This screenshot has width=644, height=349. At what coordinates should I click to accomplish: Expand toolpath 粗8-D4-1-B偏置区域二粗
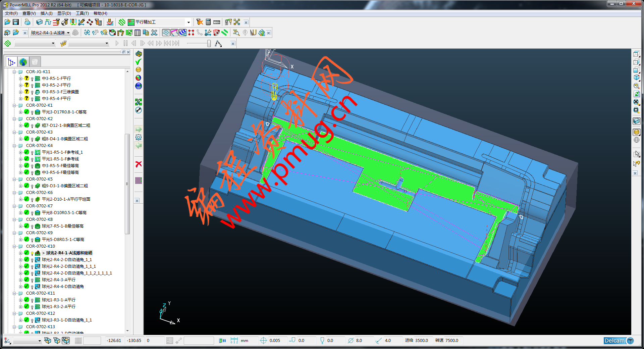click(20, 139)
